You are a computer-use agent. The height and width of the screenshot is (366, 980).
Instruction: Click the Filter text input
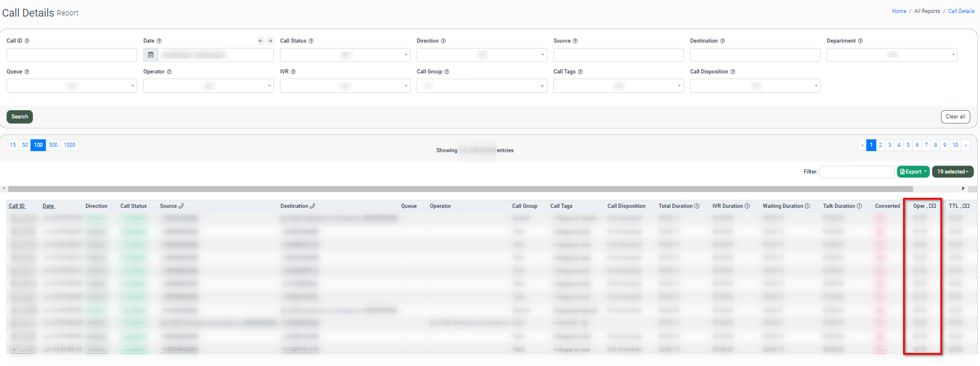tap(856, 172)
